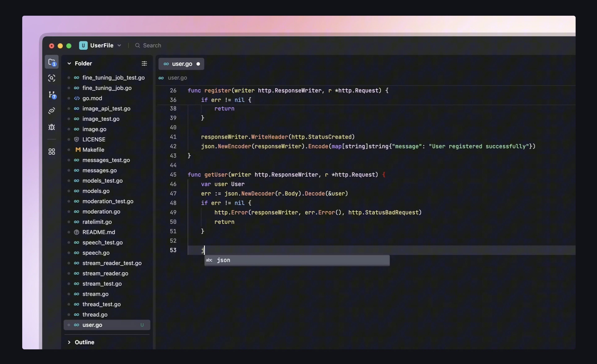The width and height of the screenshot is (597, 364).
Task: Click the Go icon next to user.go breadcrumb
Action: tap(161, 78)
